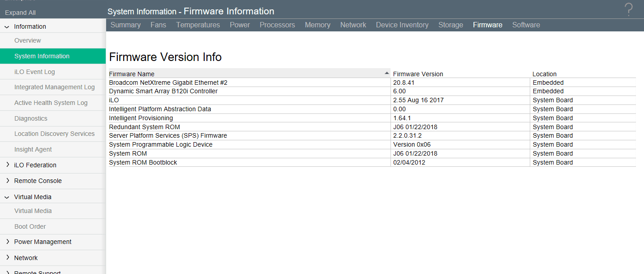Viewport: 644px width, 274px height.
Task: Collapse the Virtual Media section chevron
Action: click(7, 197)
